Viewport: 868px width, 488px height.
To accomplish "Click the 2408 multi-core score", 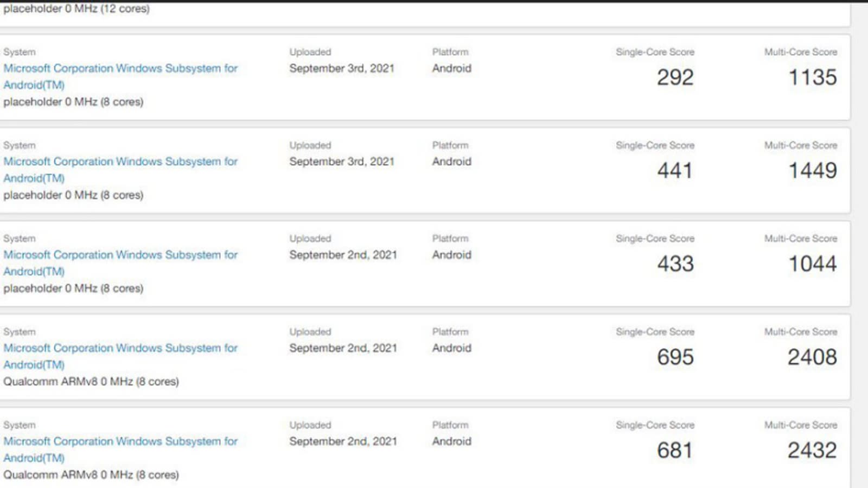I will click(x=812, y=357).
